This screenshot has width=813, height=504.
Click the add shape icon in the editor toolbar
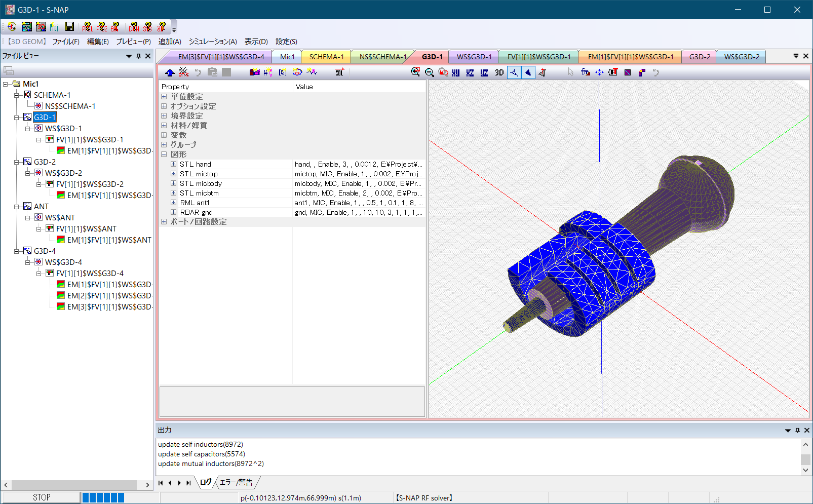pos(254,72)
